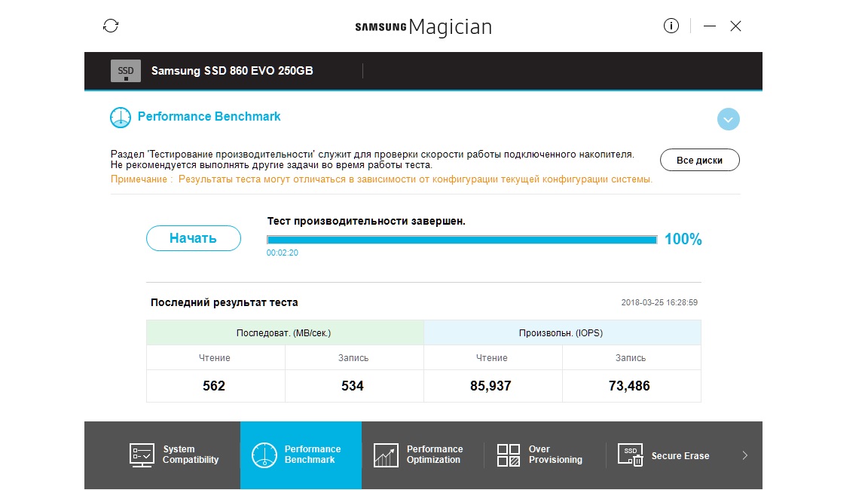Click the Все диски button
The width and height of the screenshot is (868, 490).
coord(699,160)
